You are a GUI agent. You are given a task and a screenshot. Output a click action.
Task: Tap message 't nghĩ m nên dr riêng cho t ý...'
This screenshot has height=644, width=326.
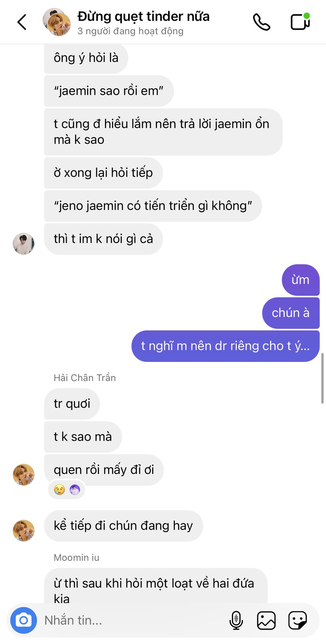click(225, 346)
